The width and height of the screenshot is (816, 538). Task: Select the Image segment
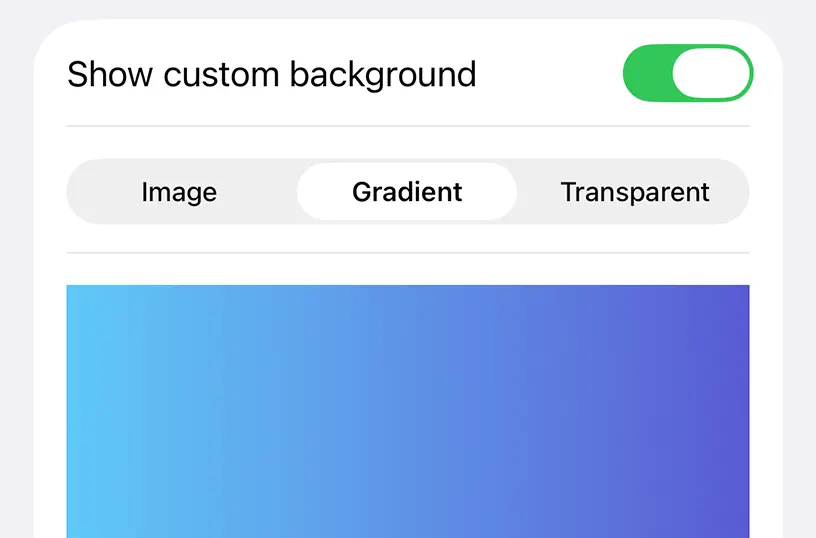coord(180,192)
